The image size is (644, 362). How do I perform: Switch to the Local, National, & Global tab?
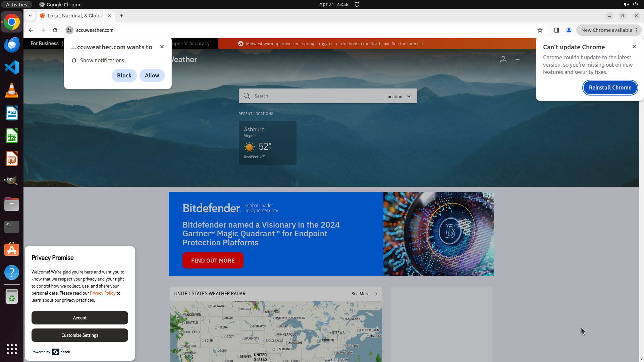75,16
